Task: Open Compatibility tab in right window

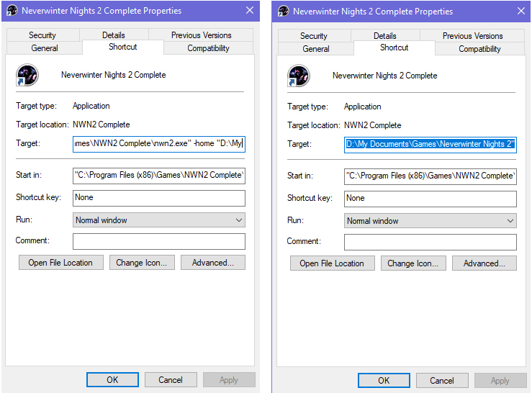Action: pyautogui.click(x=479, y=48)
